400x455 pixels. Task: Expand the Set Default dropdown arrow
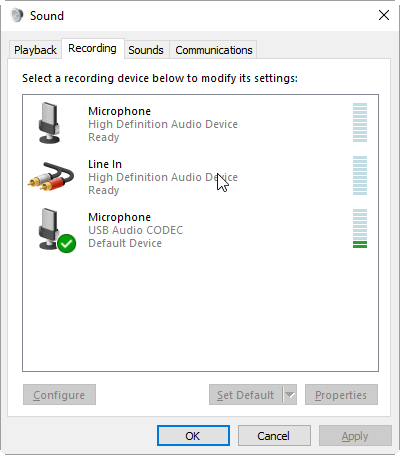click(x=290, y=395)
